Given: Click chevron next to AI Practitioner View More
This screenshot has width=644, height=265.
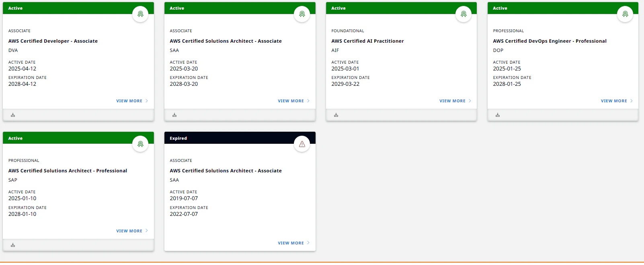Looking at the screenshot, I should click(x=470, y=101).
